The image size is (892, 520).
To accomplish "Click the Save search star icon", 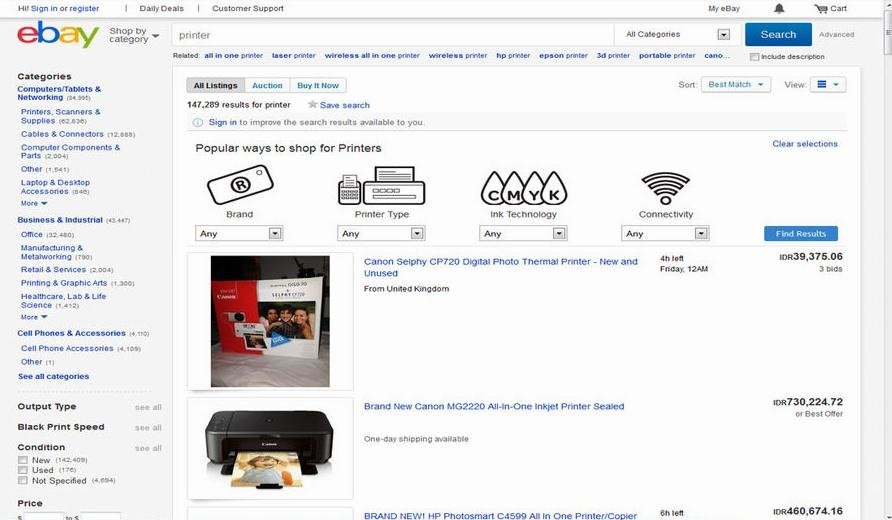I will [x=312, y=105].
